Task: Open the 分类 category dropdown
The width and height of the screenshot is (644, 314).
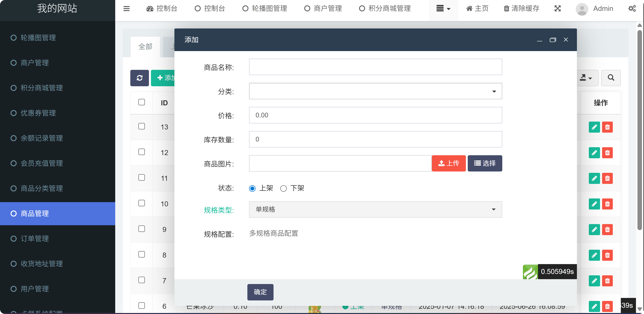Action: [375, 91]
